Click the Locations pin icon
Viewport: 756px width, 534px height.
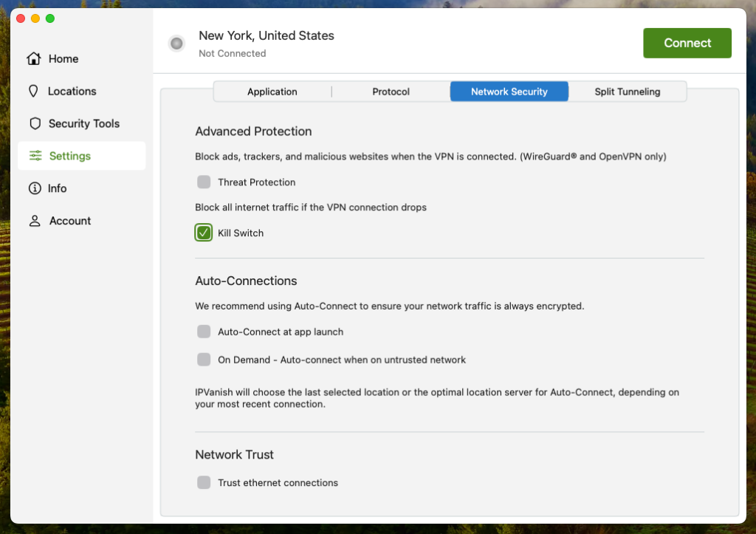pos(33,91)
